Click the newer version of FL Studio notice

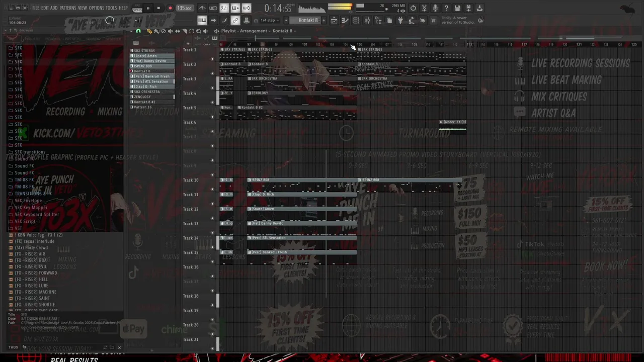click(x=458, y=20)
